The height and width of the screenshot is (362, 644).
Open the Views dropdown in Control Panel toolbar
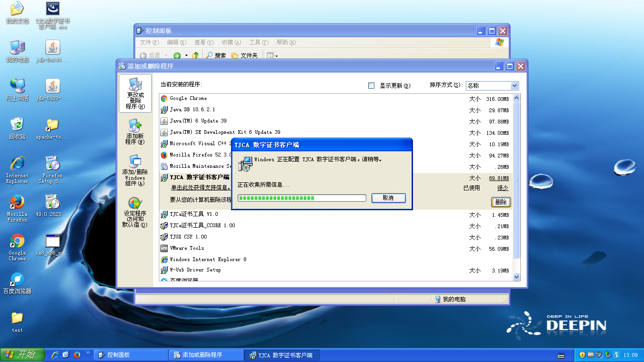(272, 55)
